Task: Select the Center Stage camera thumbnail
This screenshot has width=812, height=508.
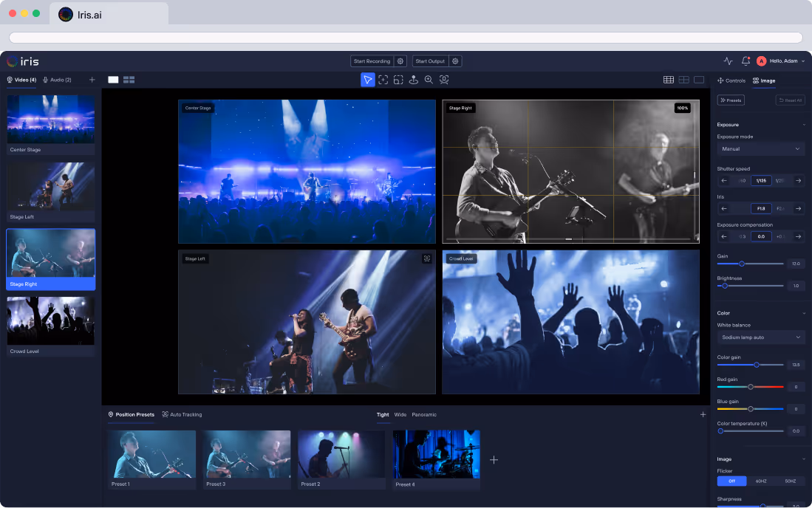Action: (x=51, y=125)
